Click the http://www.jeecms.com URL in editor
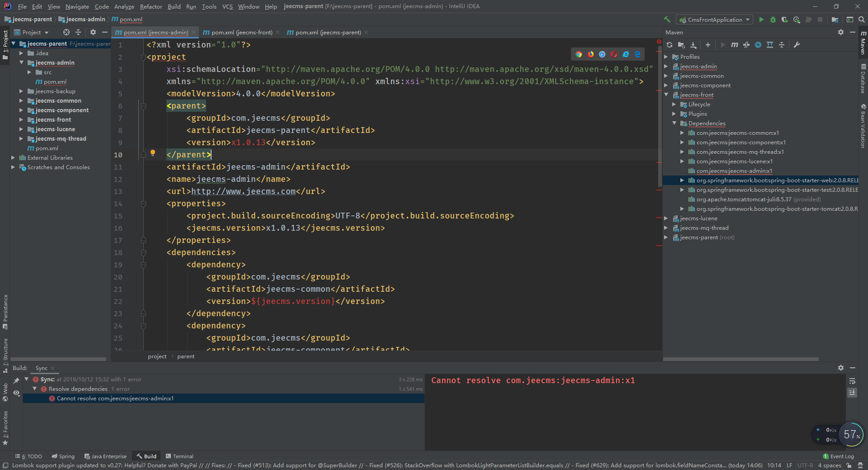 [x=243, y=191]
